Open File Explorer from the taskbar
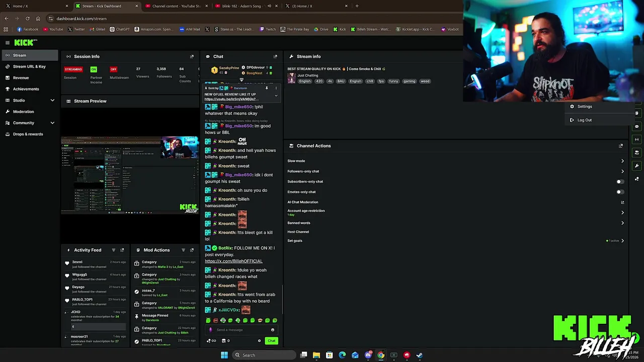The image size is (644, 362). pos(316,355)
